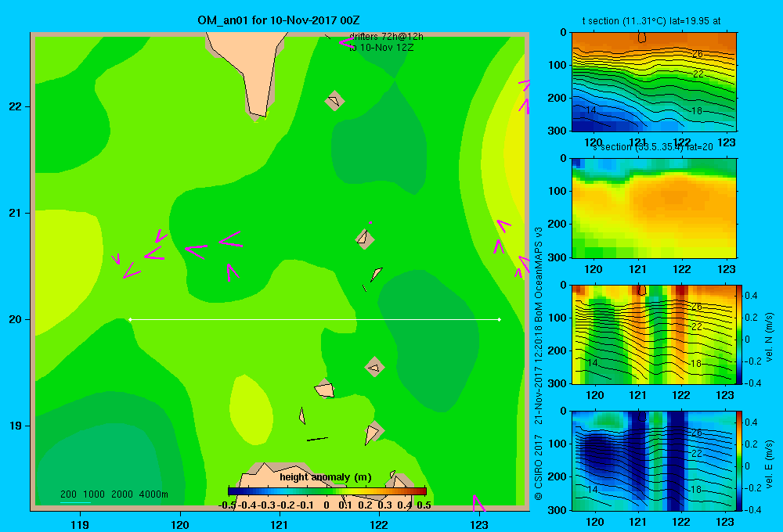The height and width of the screenshot is (532, 783).
Task: Click the 26 contour label in temperature section
Action: pos(698,54)
